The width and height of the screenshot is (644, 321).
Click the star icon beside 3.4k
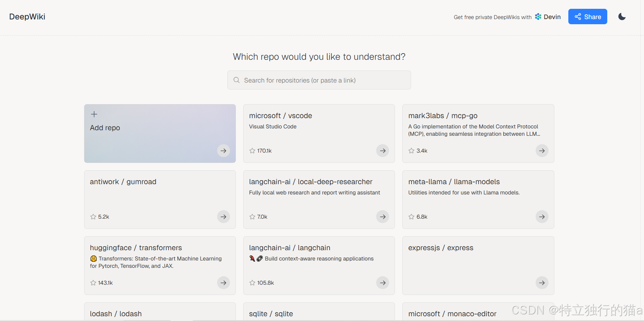[x=411, y=151]
